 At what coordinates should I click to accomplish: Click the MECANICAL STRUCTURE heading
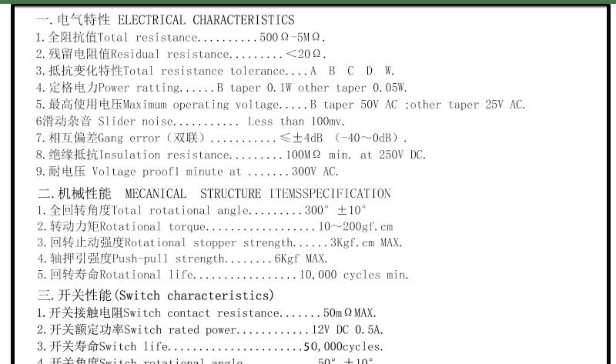point(214,193)
